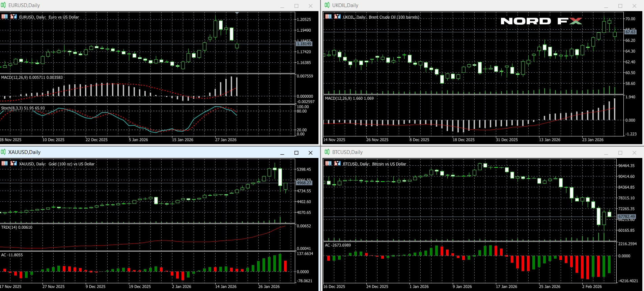Click the NORD FX logo
Image resolution: width=644 pixels, height=291 pixels.
pos(541,21)
